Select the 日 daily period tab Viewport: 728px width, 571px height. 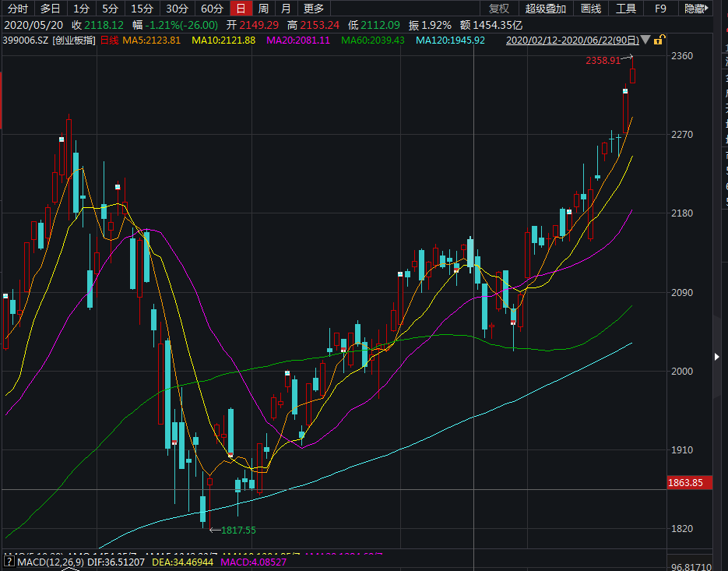241,9
